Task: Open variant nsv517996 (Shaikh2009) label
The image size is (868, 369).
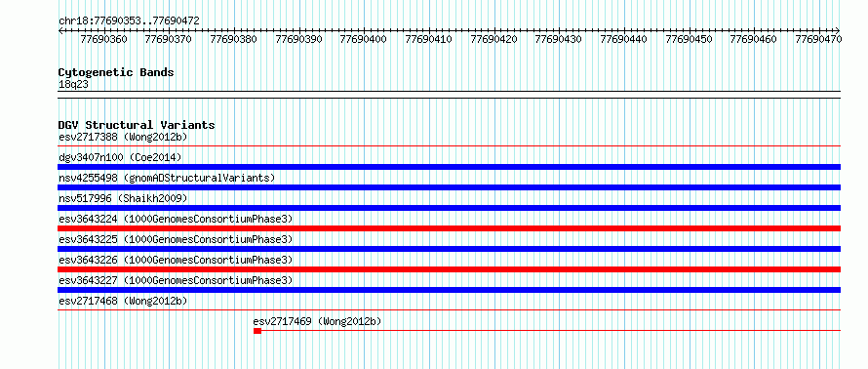Action: pos(123,198)
